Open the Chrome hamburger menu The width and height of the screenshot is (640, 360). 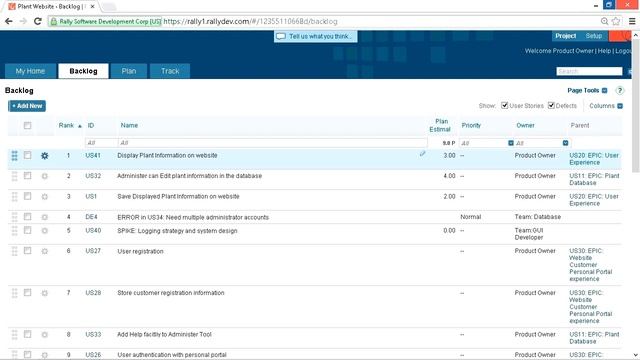coord(632,21)
